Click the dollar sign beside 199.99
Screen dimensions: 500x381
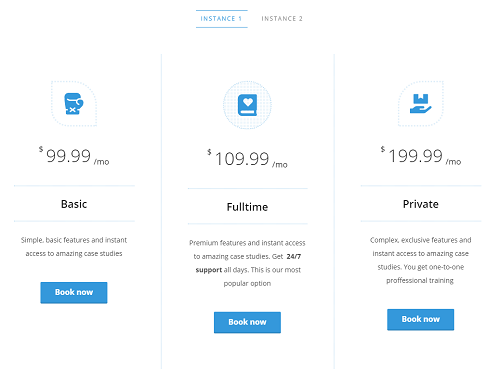[x=383, y=149]
